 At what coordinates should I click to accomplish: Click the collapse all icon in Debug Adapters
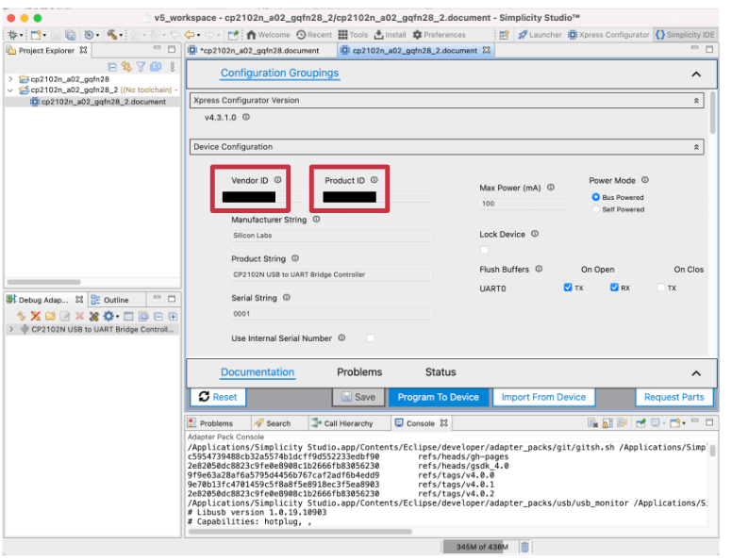pyautogui.click(x=158, y=317)
